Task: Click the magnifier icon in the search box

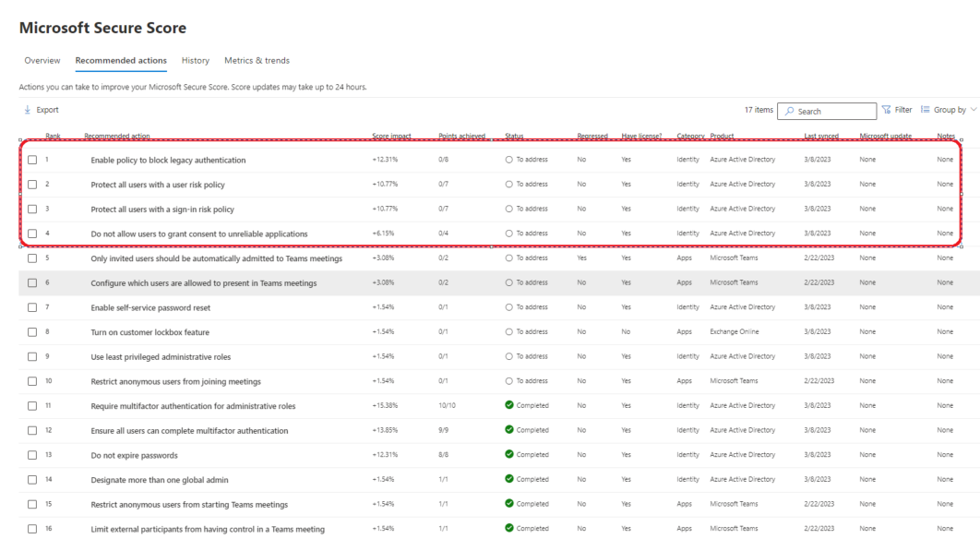Action: [x=791, y=111]
